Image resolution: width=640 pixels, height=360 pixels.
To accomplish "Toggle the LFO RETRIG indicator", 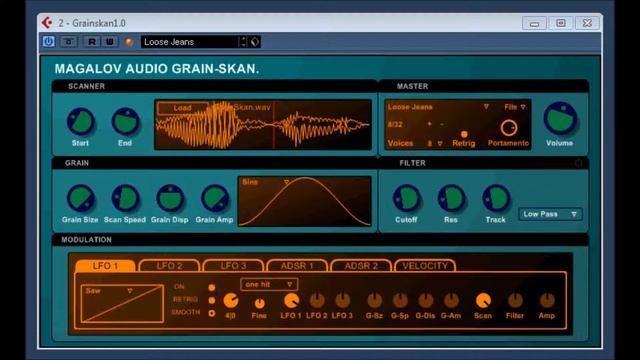I will [x=211, y=300].
